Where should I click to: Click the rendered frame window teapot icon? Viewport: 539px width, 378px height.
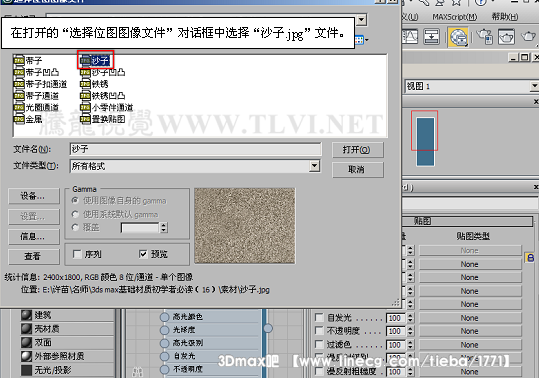506,37
